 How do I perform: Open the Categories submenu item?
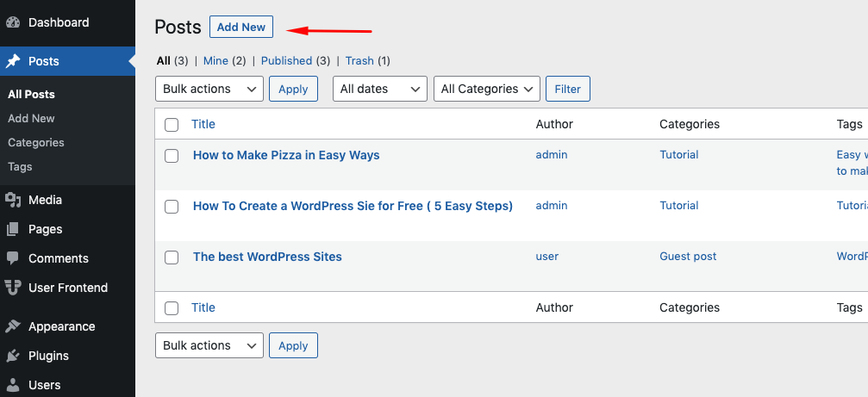point(36,143)
